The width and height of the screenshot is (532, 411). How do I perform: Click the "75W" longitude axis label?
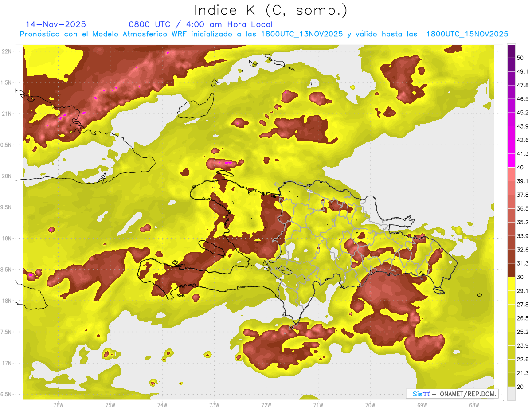(x=110, y=405)
